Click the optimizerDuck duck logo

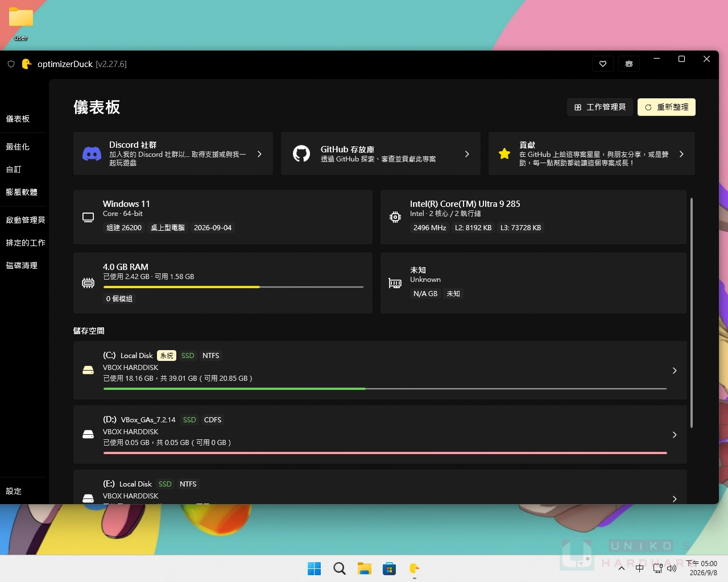tap(26, 64)
